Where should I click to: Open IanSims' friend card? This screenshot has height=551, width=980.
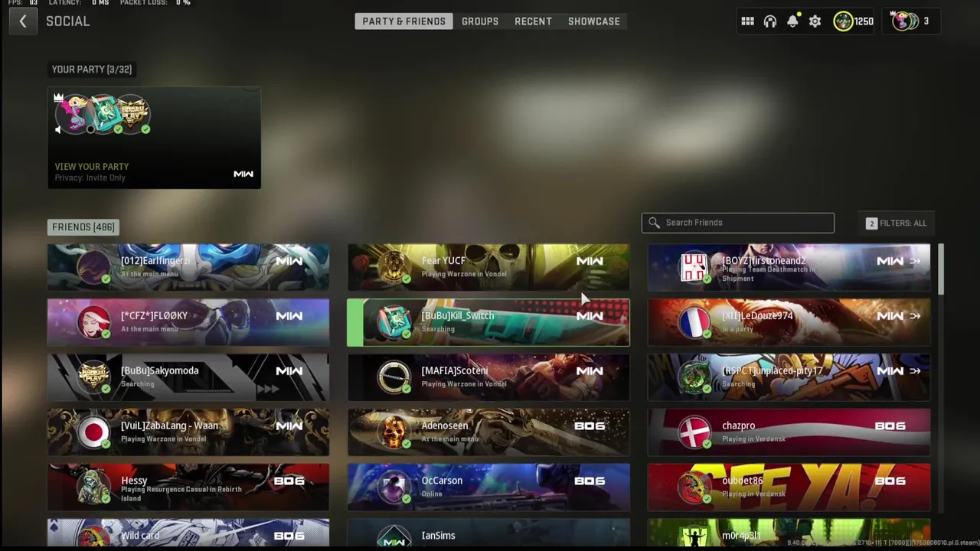click(488, 533)
